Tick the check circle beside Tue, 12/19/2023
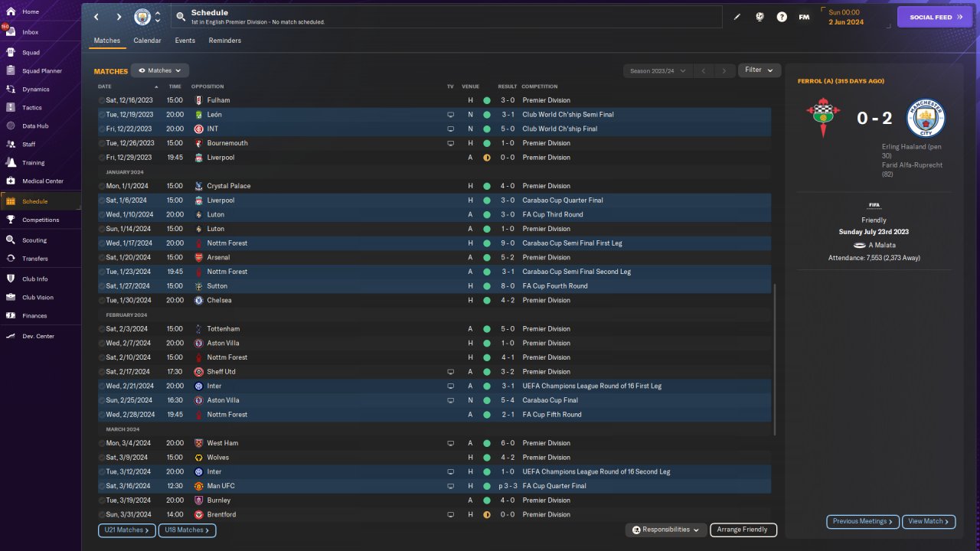Image resolution: width=980 pixels, height=551 pixels. [x=102, y=115]
